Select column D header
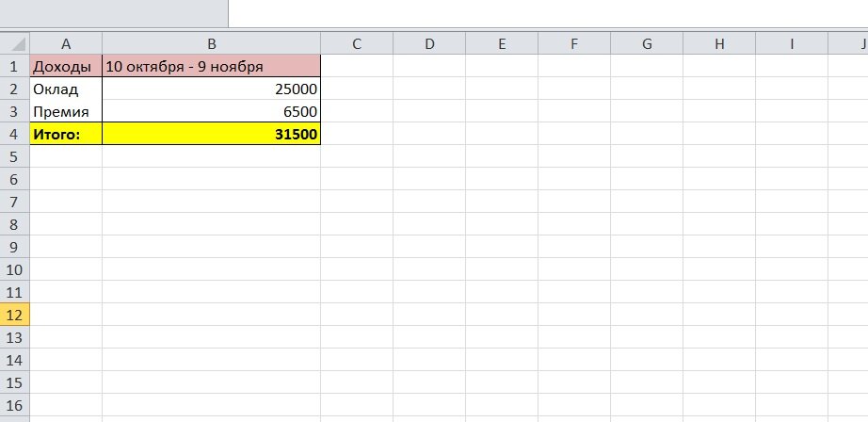The image size is (868, 422). pyautogui.click(x=429, y=43)
